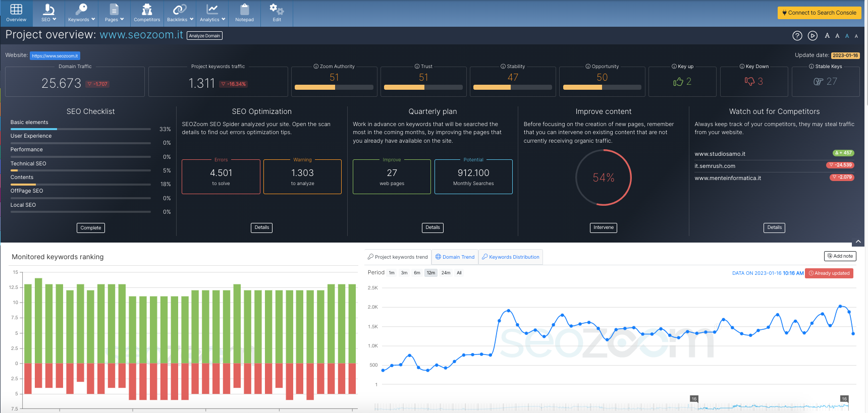
Task: Click the Stable Keys info icon
Action: tap(811, 67)
